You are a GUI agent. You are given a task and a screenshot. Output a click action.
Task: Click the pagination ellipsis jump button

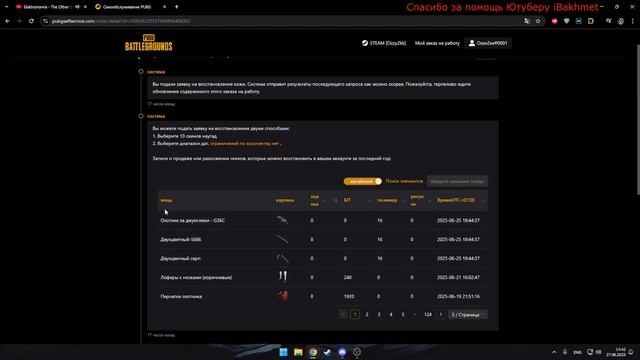click(x=415, y=314)
